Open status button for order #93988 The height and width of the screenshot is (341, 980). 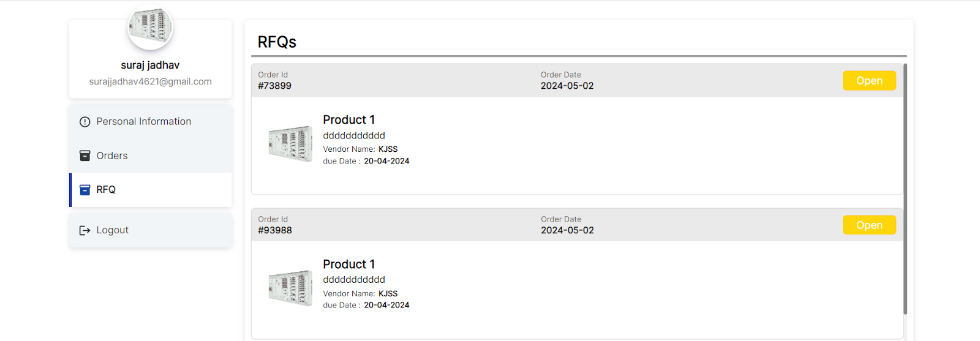[869, 225]
